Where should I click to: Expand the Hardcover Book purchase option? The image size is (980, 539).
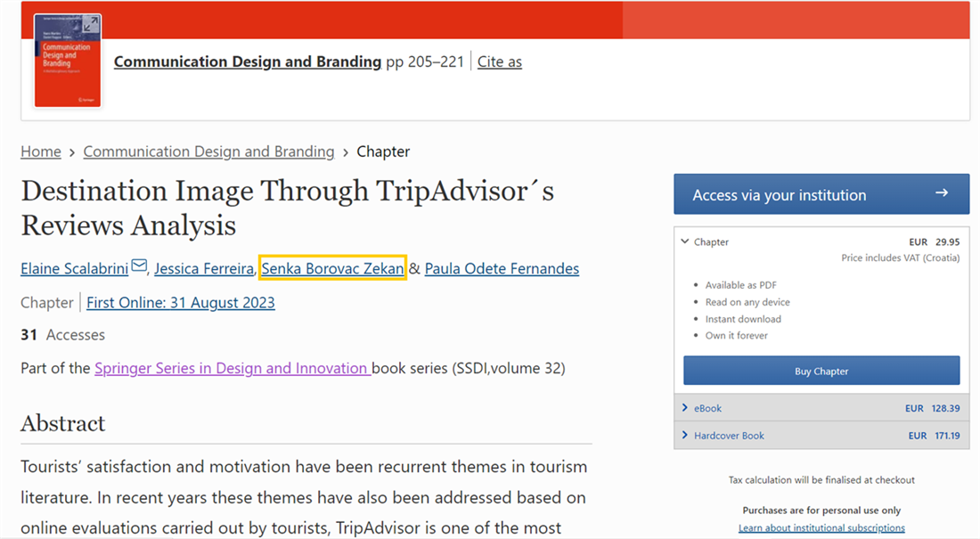821,436
